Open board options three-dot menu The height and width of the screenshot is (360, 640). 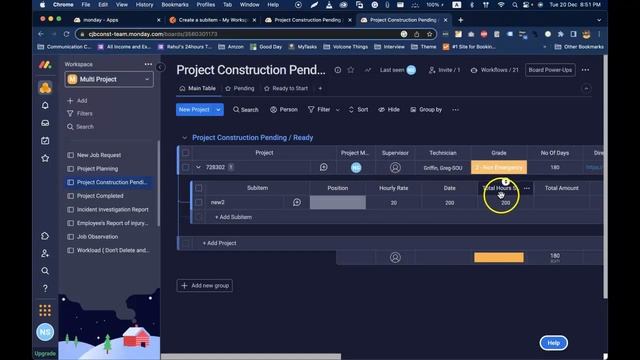(585, 70)
